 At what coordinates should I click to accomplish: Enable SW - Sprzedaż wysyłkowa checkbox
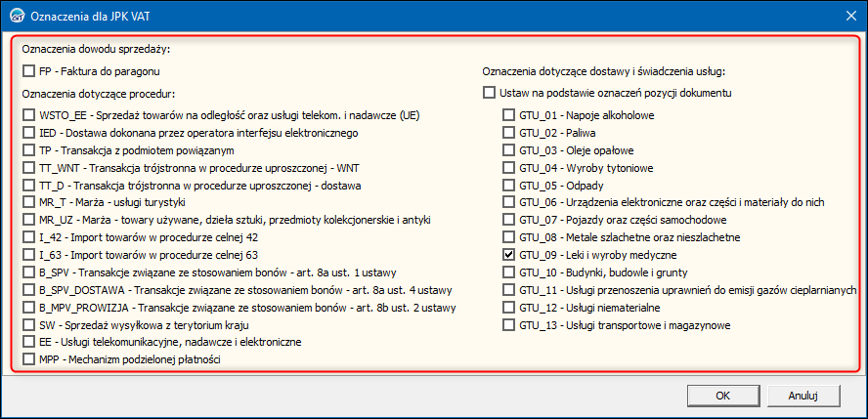point(28,325)
